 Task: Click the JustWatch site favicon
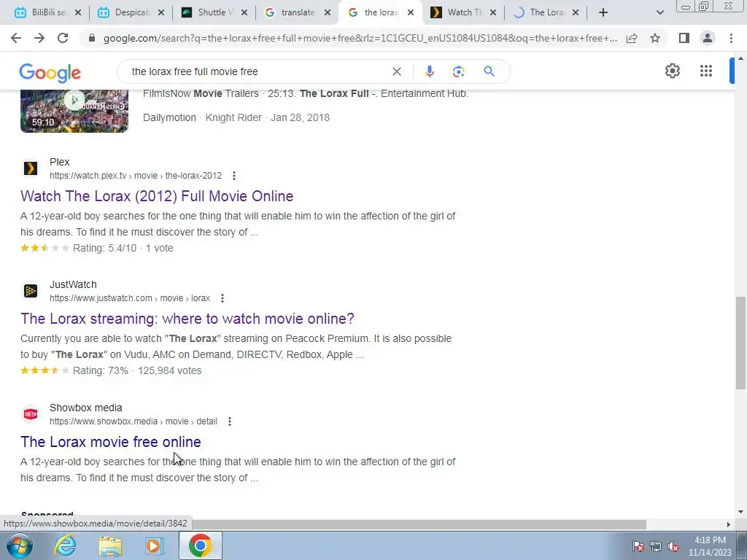pyautogui.click(x=31, y=290)
